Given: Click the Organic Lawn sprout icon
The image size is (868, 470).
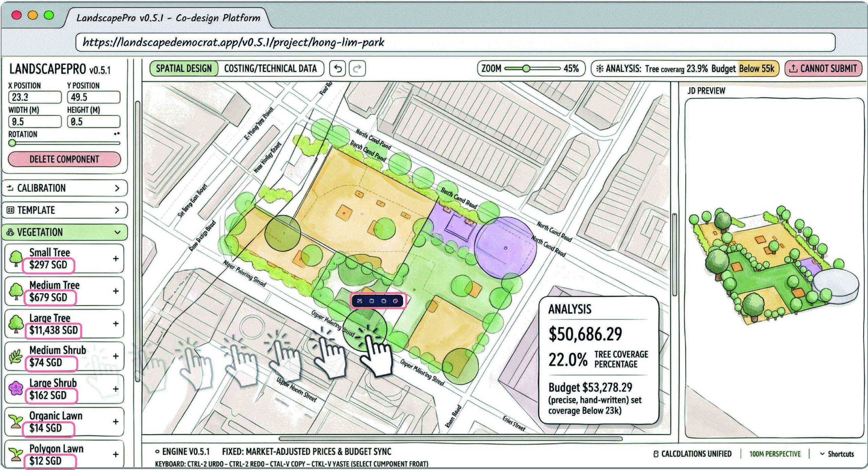Looking at the screenshot, I should click(16, 422).
